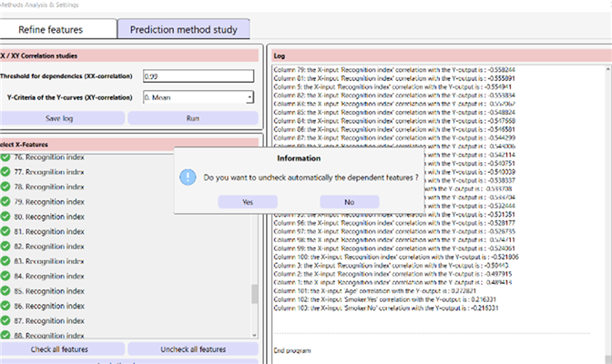
Task: Click the Select X-Features panel header
Action: pyautogui.click(x=129, y=145)
